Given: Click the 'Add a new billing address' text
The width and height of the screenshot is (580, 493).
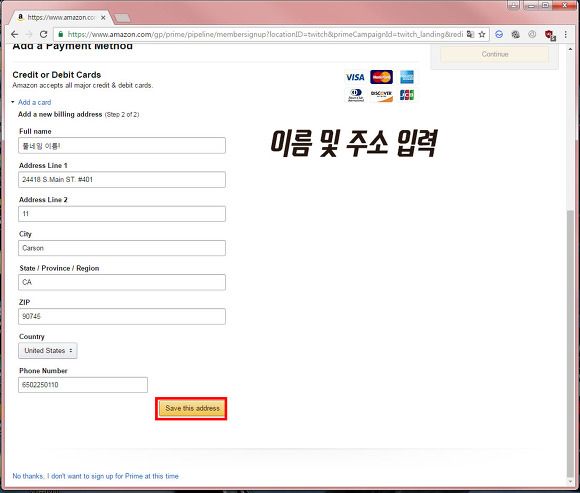Looking at the screenshot, I should pos(60,114).
